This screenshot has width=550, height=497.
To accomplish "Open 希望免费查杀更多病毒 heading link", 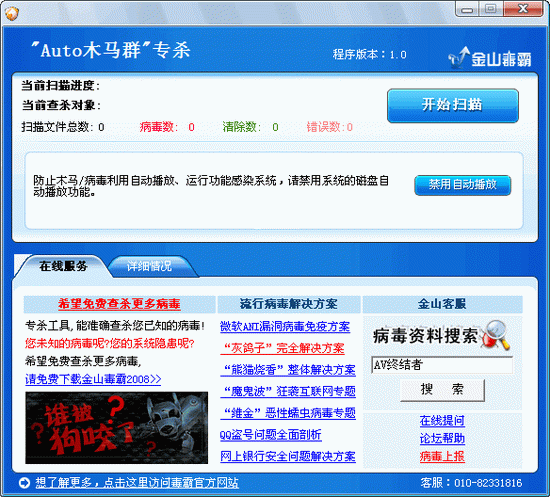I will click(x=119, y=304).
